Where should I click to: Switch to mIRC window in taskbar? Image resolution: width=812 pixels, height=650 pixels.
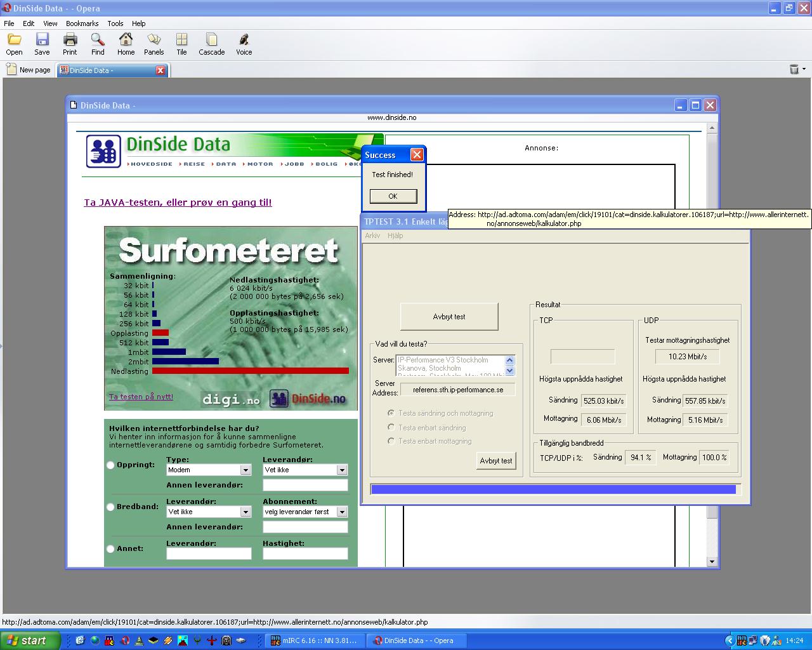pos(315,640)
